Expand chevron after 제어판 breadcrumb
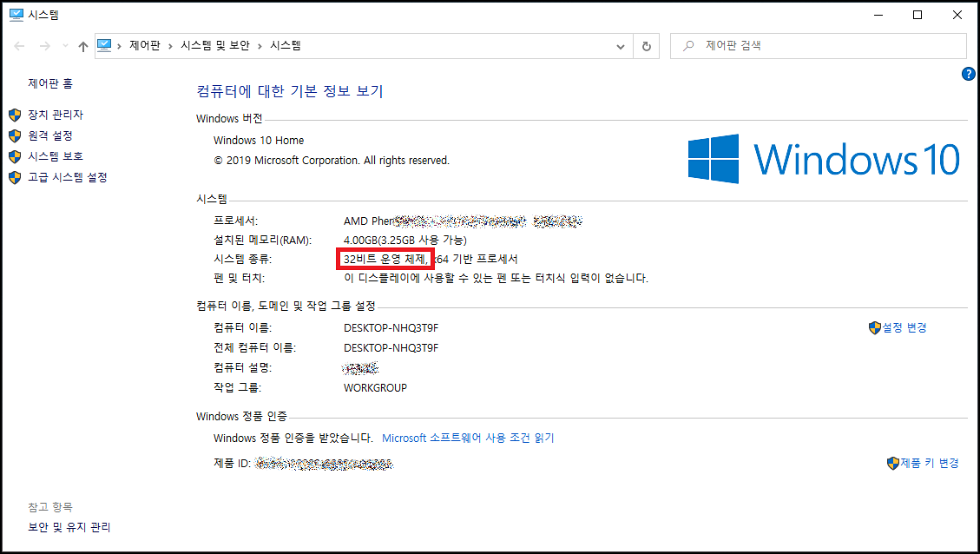Image resolution: width=980 pixels, height=554 pixels. (x=170, y=46)
